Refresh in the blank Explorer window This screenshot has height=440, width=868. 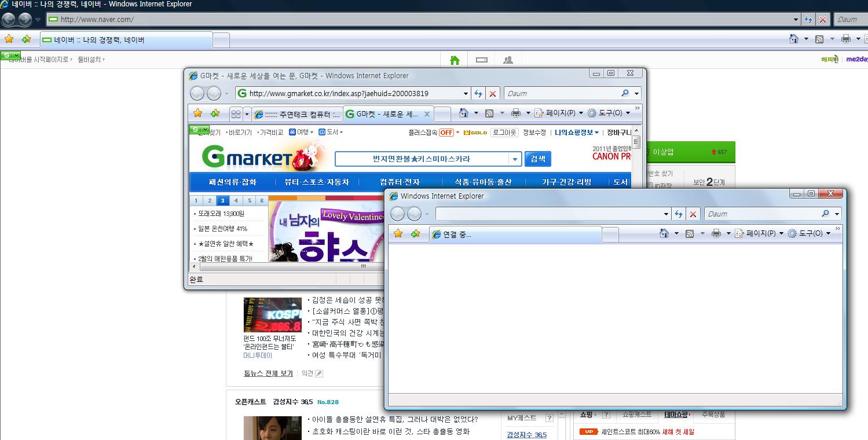point(679,214)
